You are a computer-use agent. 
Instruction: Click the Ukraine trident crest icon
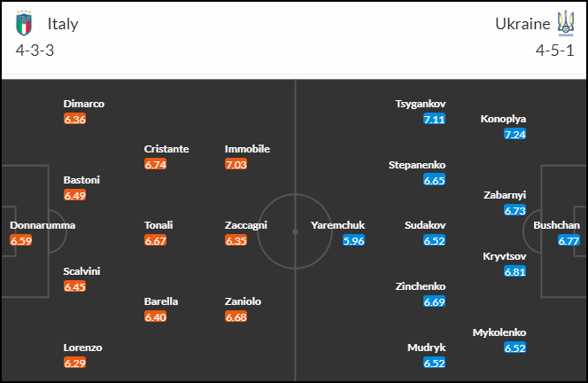click(566, 23)
